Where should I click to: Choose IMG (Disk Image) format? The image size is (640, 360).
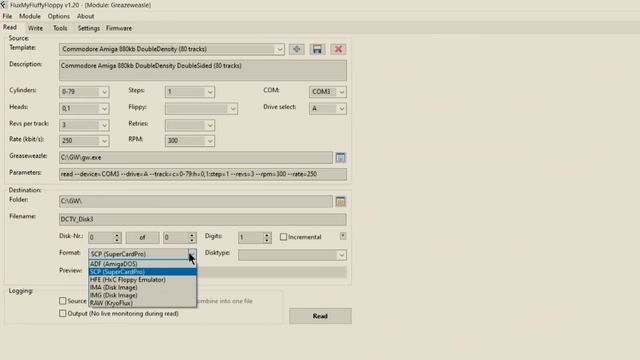click(x=142, y=295)
